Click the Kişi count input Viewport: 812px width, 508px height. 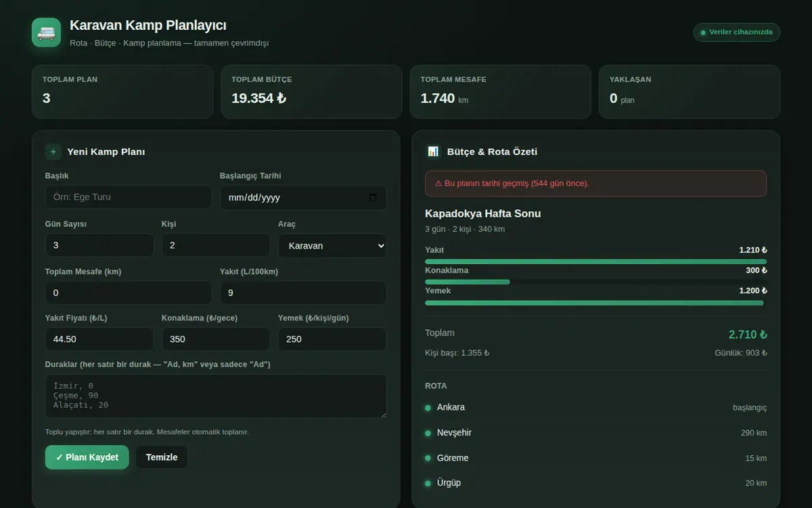point(216,245)
